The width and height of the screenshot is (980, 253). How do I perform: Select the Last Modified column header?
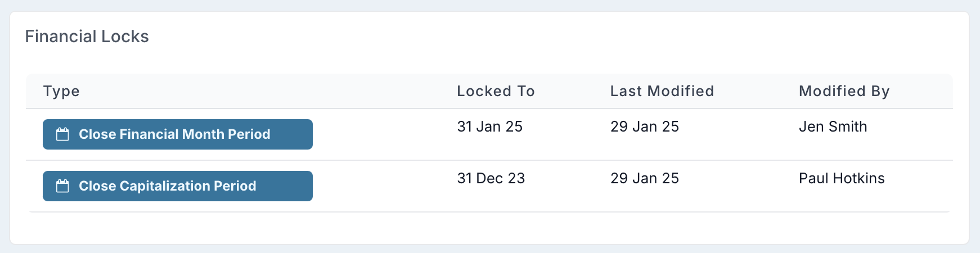coord(662,91)
